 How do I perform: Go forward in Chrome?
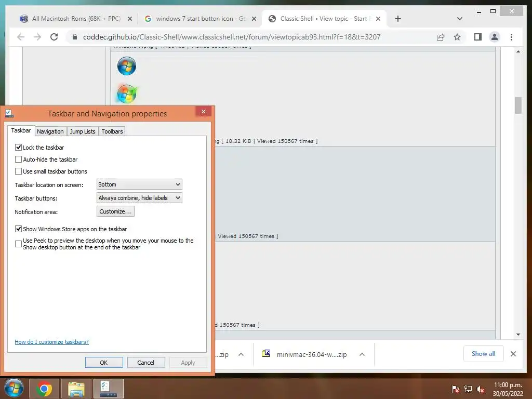[x=37, y=37]
